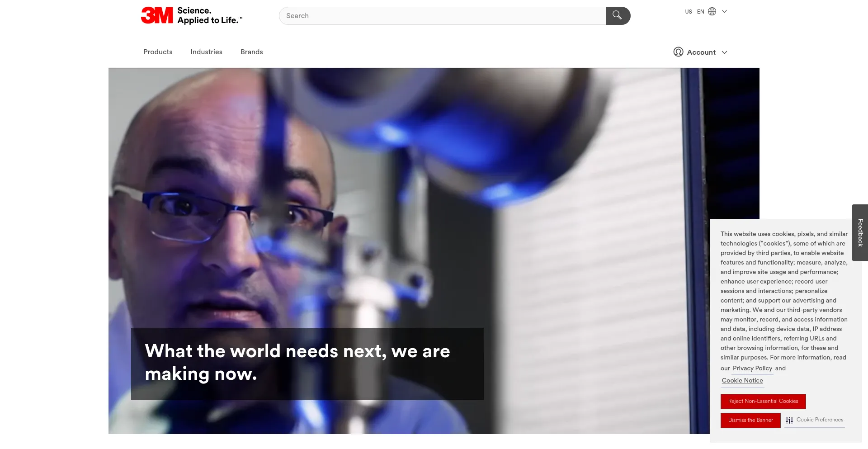Click the globe language icon
Image resolution: width=868 pixels, height=449 pixels.
click(712, 11)
